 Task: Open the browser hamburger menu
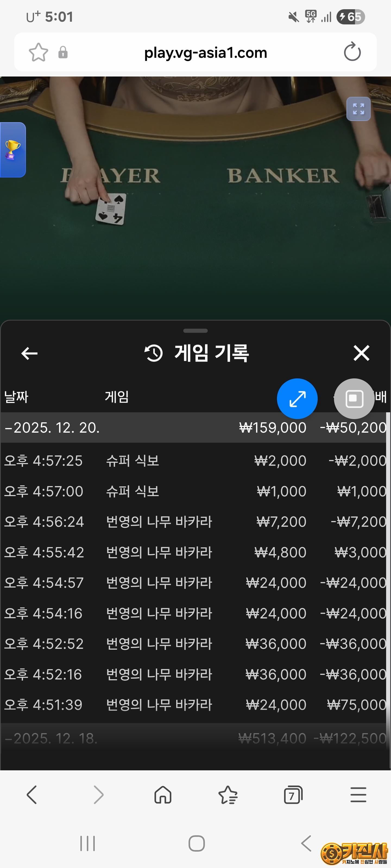pyautogui.click(x=358, y=795)
